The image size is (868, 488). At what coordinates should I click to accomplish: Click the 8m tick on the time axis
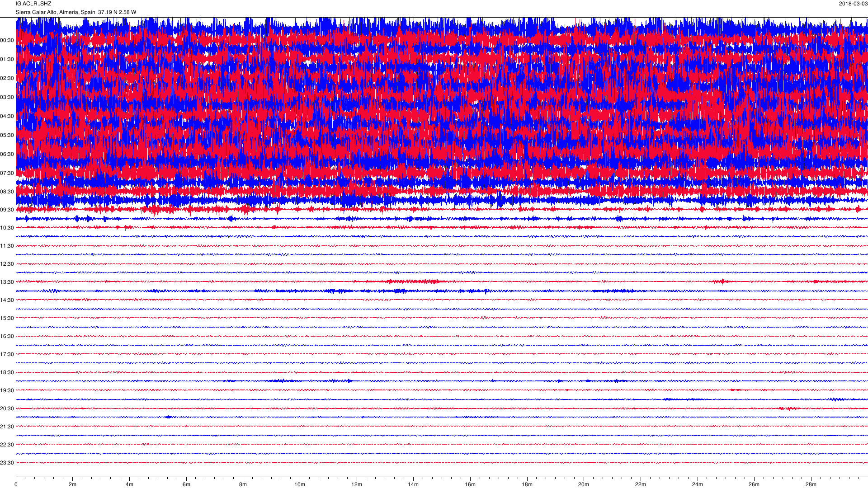pos(243,485)
